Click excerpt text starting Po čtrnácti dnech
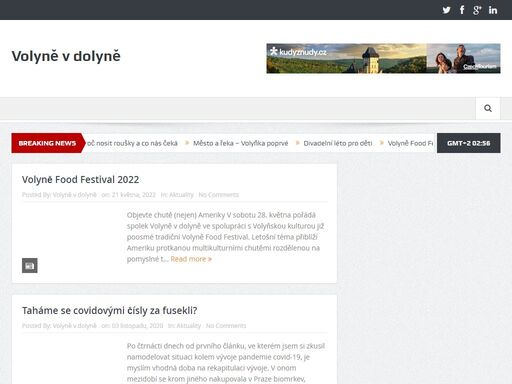This screenshot has height=384, width=512. click(x=226, y=363)
